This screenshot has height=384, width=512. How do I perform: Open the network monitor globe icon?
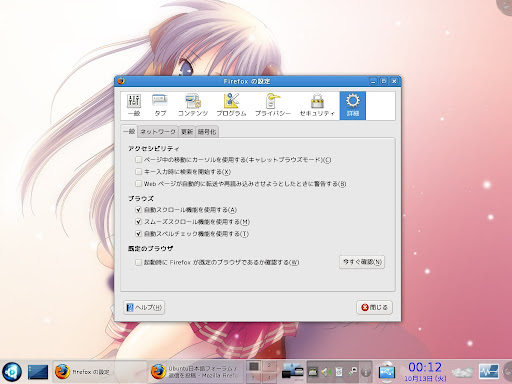[387, 371]
